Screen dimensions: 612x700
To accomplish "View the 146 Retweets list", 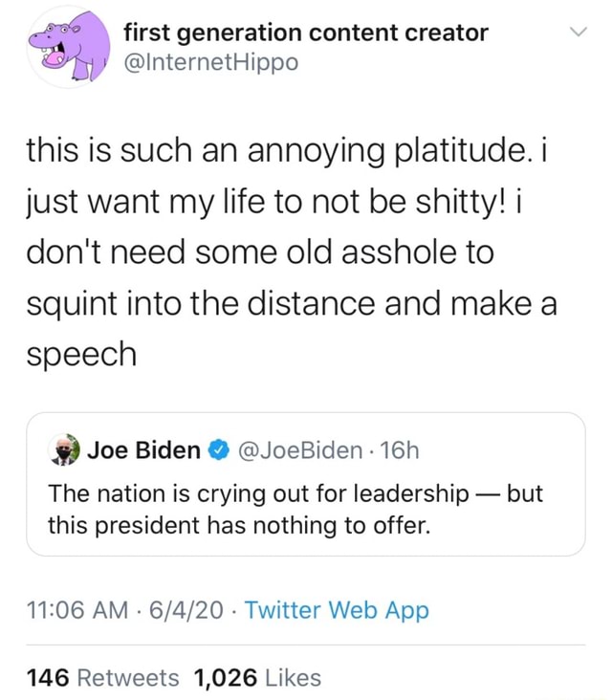I will coord(102,678).
